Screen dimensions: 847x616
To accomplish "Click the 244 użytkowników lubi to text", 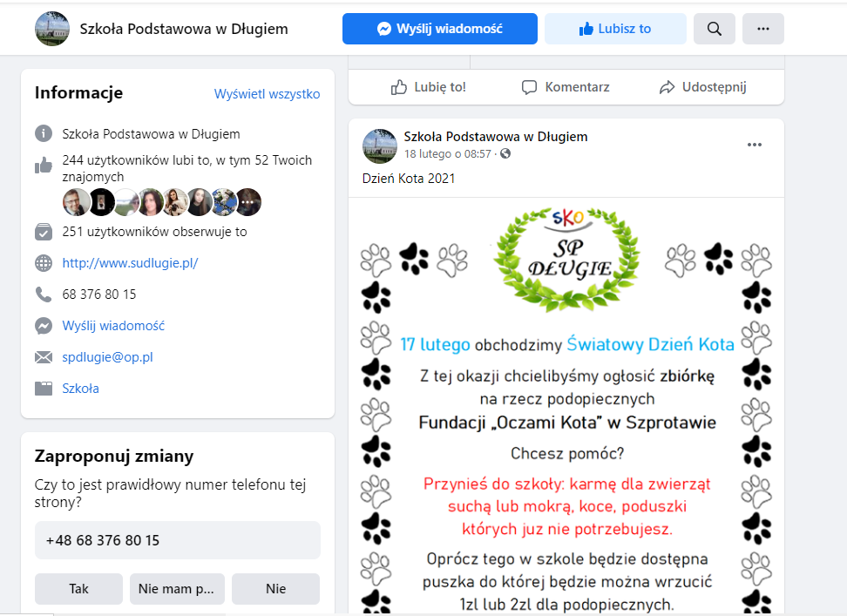I will [x=186, y=168].
